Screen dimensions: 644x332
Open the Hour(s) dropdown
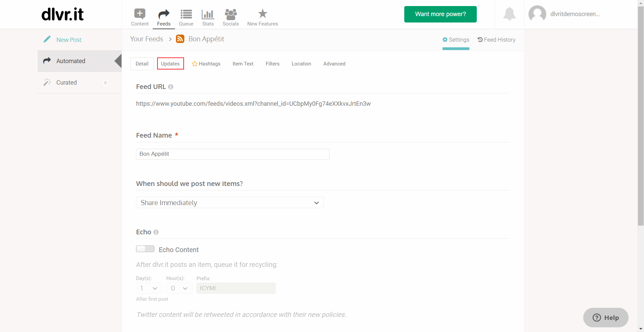pyautogui.click(x=179, y=288)
